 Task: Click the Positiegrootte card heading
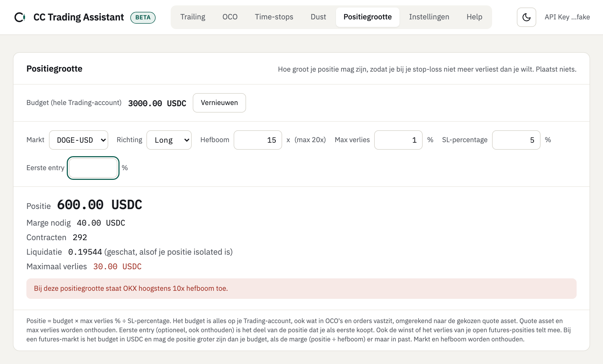(54, 69)
